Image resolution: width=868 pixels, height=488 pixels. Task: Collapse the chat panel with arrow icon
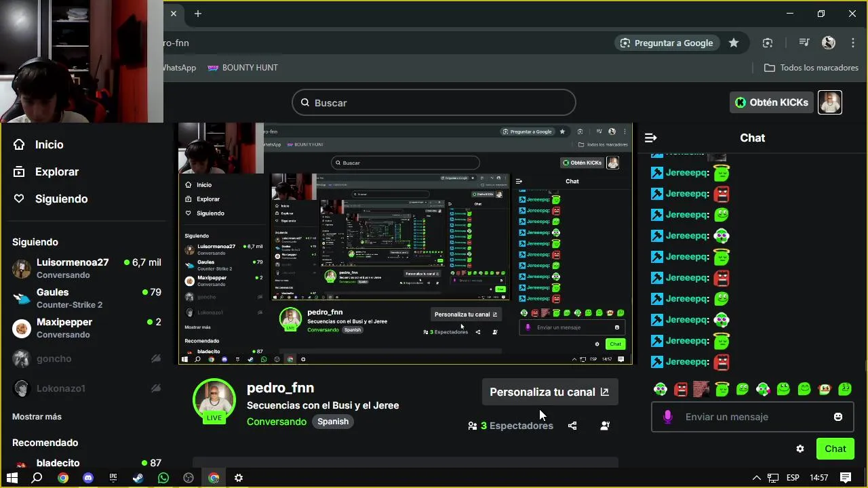[650, 138]
